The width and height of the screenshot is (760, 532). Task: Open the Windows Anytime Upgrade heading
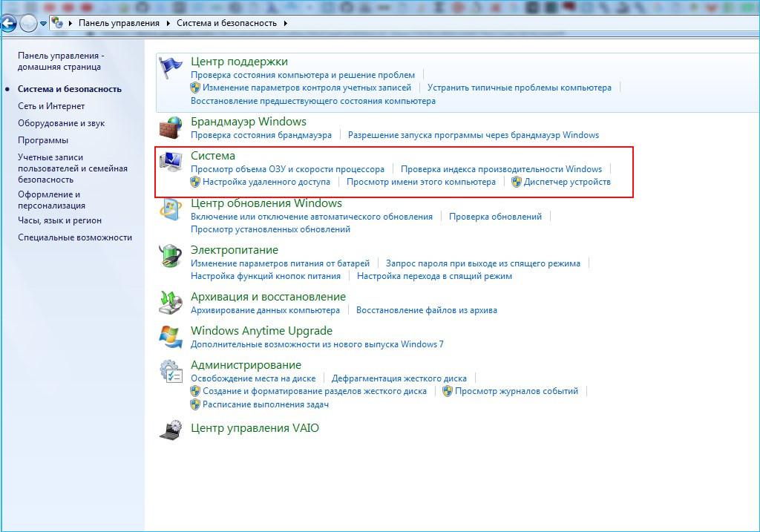[x=261, y=331]
